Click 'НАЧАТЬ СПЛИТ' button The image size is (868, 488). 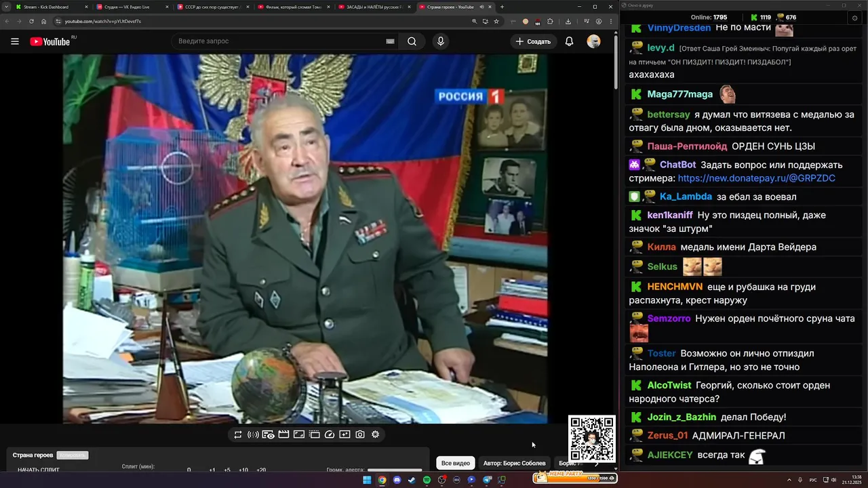pyautogui.click(x=39, y=470)
